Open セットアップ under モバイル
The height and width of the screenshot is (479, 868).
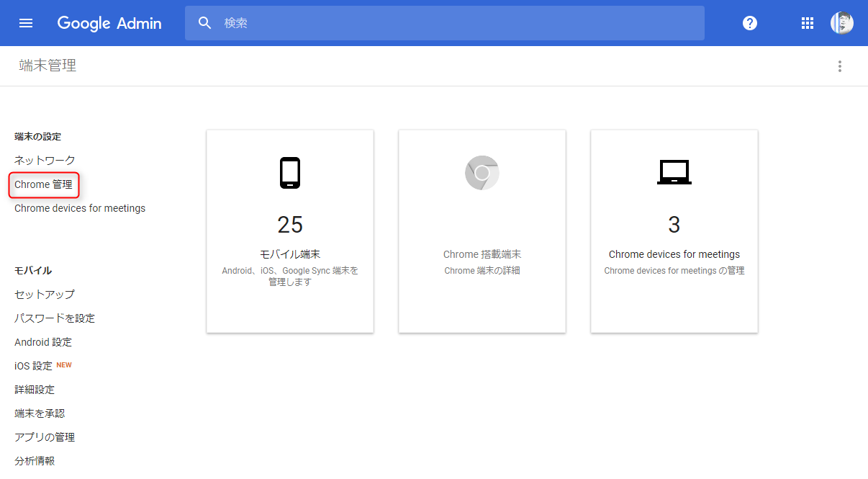pos(45,295)
